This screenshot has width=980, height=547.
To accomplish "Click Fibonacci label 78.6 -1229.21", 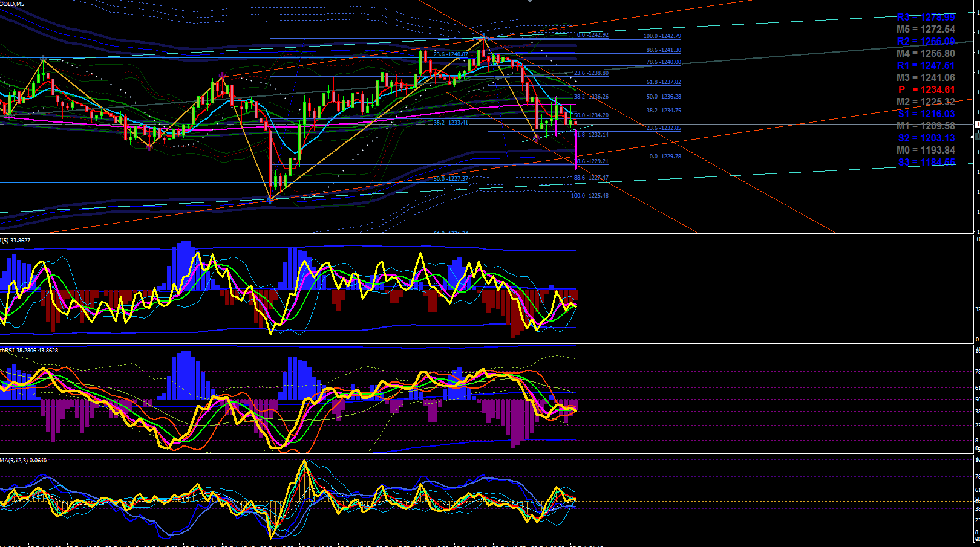I will click(x=592, y=162).
